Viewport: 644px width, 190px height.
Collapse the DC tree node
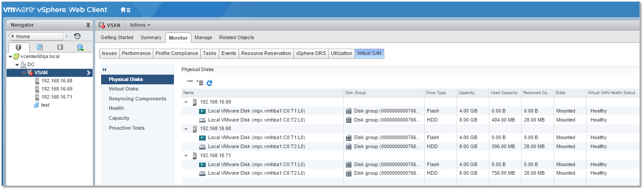tap(18, 65)
